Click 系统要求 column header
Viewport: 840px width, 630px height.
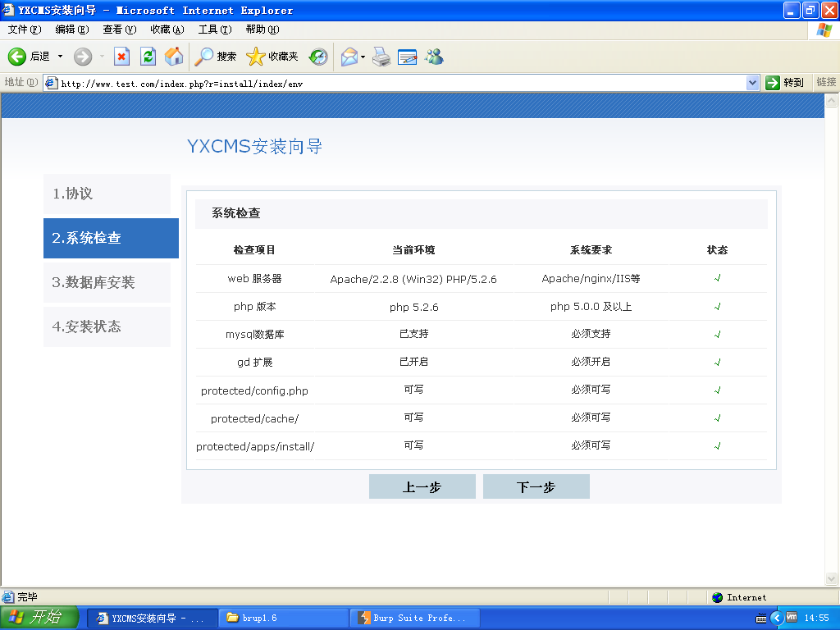pos(591,250)
